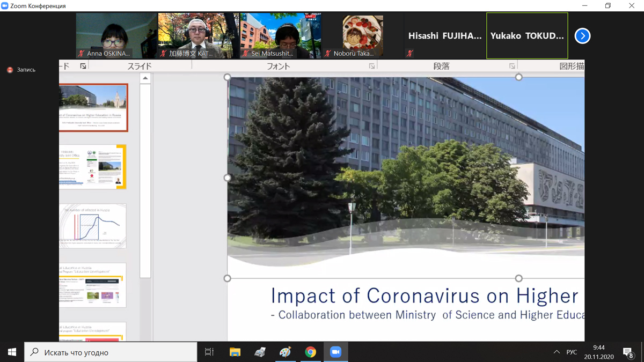This screenshot has width=644, height=362.
Task: Click 加藤博文 KAT's muted microphone icon
Action: [164, 54]
